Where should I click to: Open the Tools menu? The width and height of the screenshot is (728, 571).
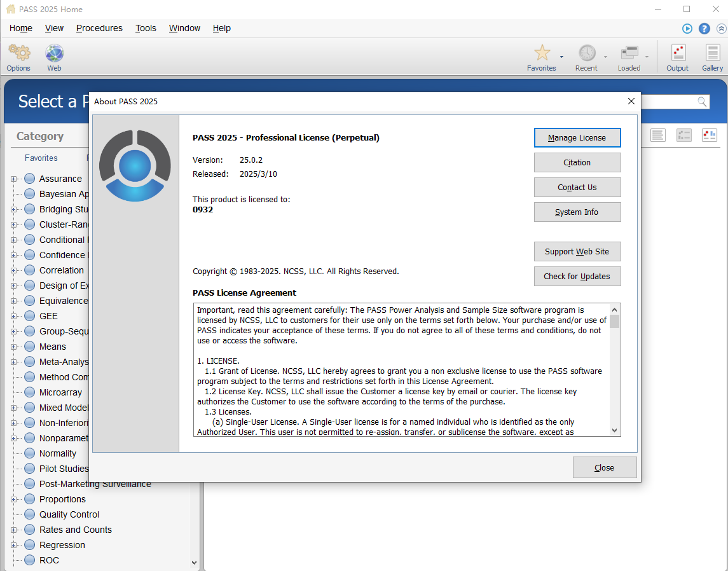tap(146, 29)
